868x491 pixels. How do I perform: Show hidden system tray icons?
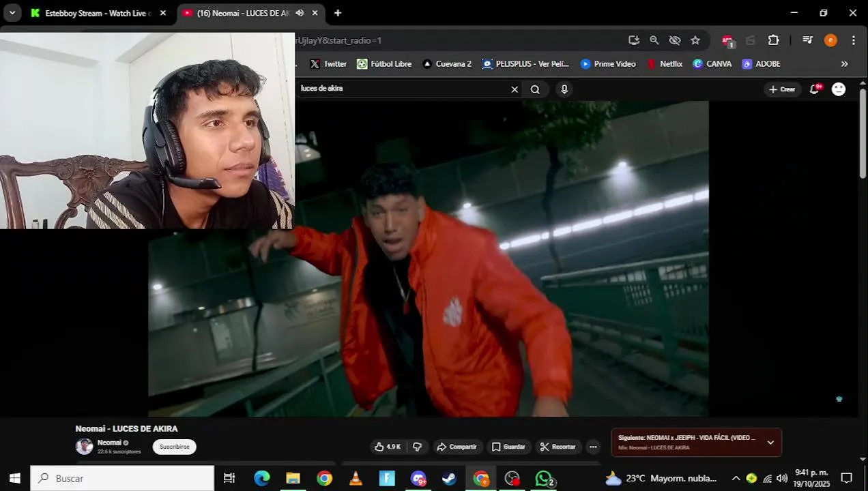pyautogui.click(x=736, y=478)
